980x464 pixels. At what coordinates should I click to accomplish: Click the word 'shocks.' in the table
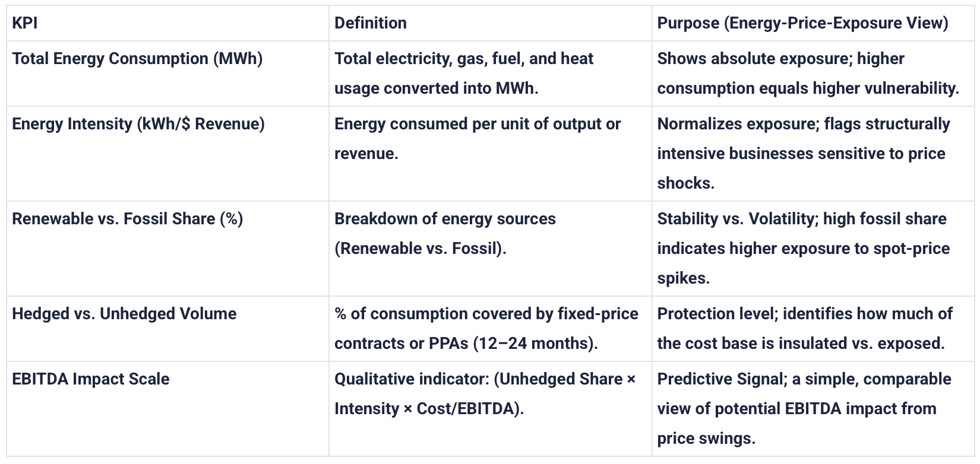(685, 183)
